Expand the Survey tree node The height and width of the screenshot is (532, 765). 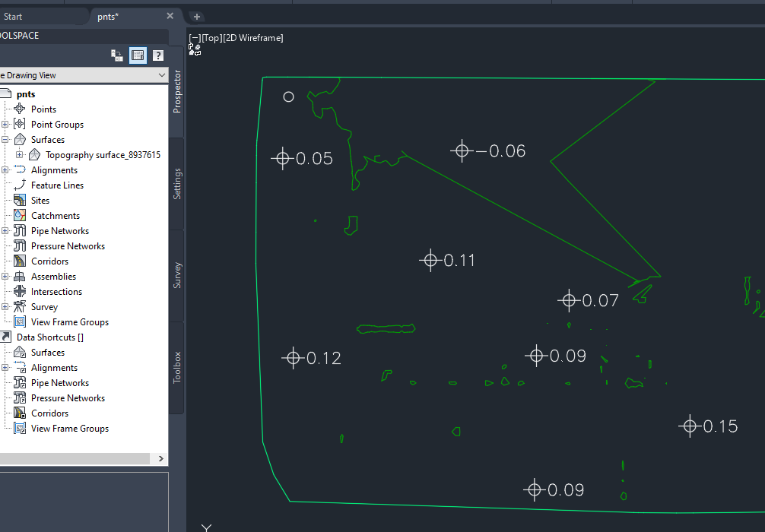5,307
